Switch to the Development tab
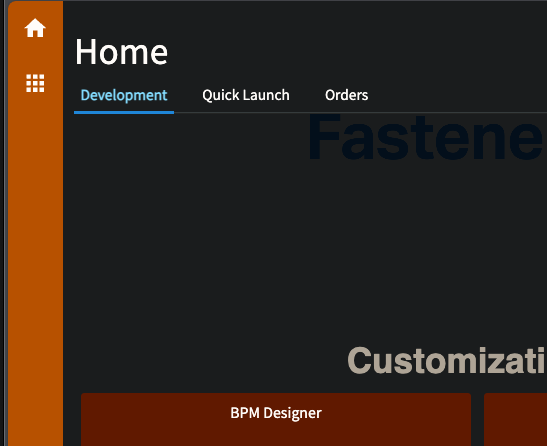The height and width of the screenshot is (446, 547). pyautogui.click(x=124, y=95)
